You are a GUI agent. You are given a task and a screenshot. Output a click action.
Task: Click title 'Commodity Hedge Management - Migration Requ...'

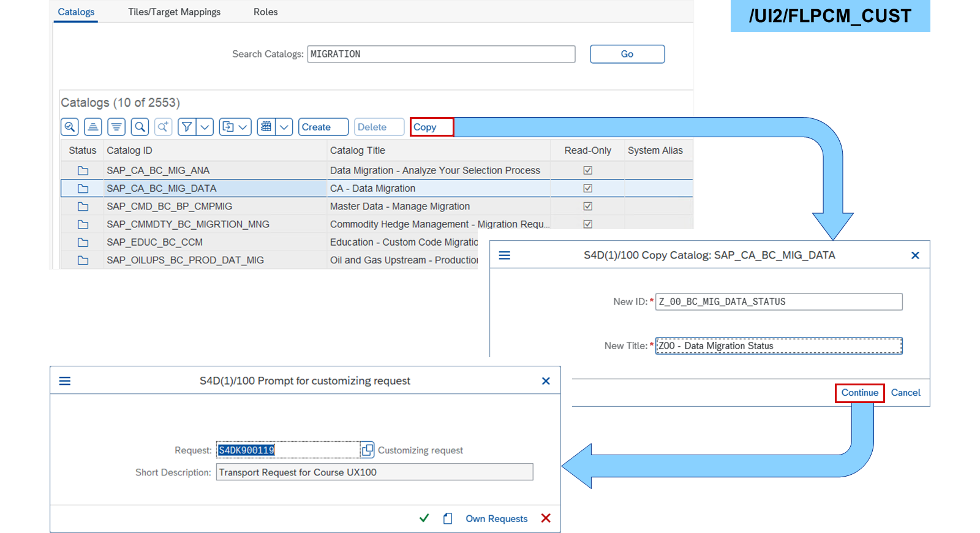pyautogui.click(x=440, y=224)
